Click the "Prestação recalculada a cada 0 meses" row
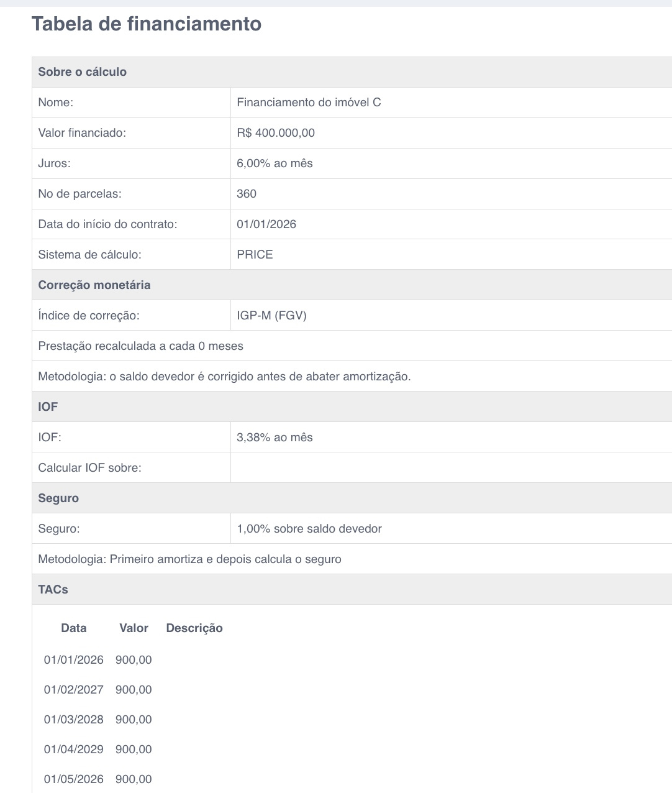 (x=141, y=346)
